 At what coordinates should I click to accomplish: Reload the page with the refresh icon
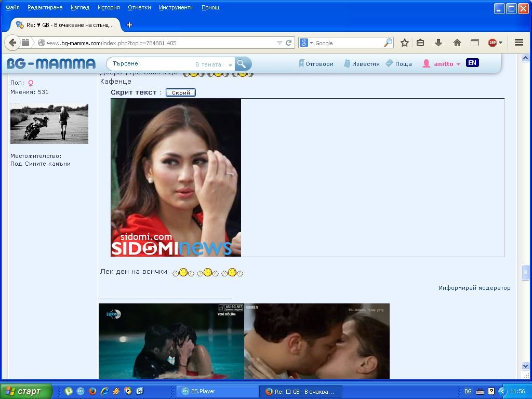[x=289, y=43]
